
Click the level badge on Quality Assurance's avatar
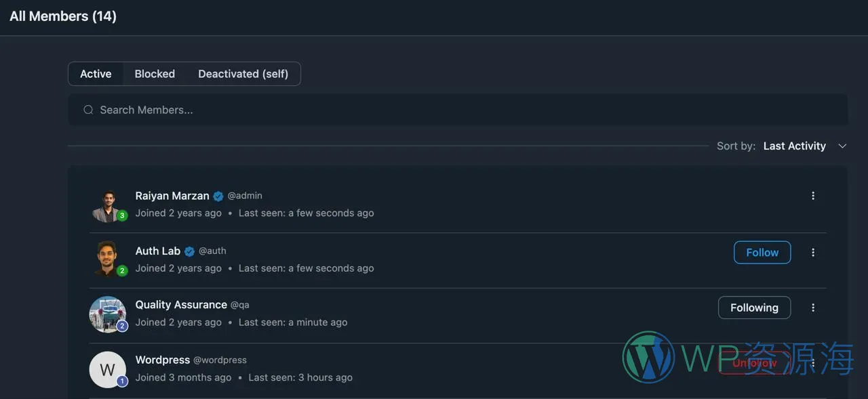(x=122, y=326)
